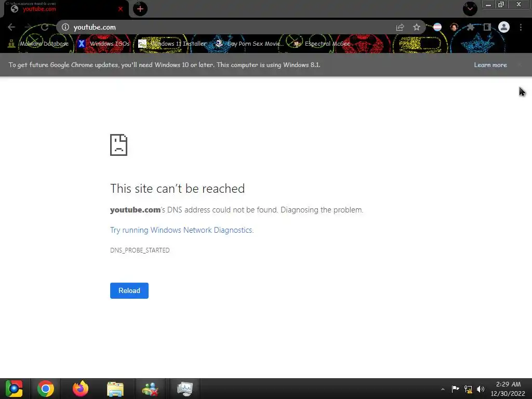Open Windows ISOs bookmark
Image resolution: width=532 pixels, height=399 pixels.
(103, 44)
